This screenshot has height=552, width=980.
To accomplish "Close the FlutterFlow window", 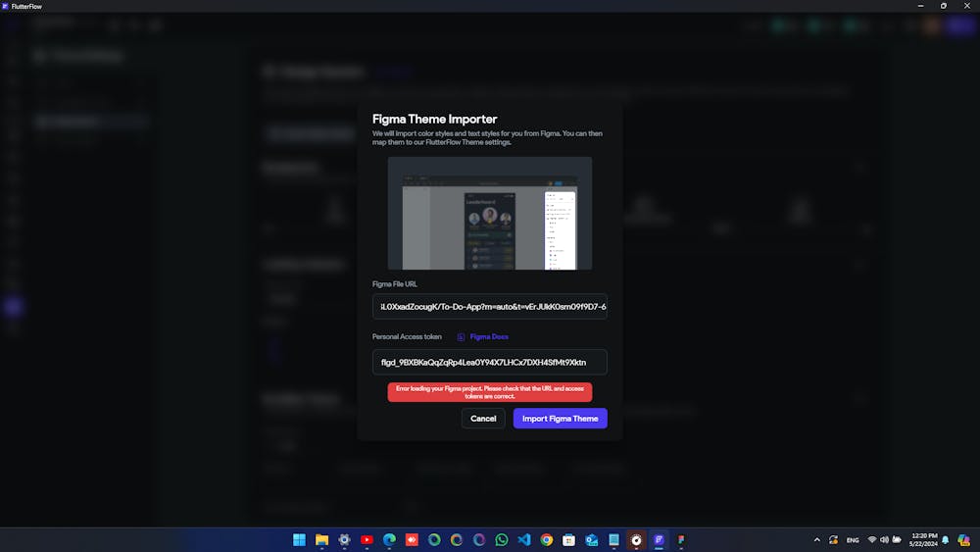I will click(x=967, y=6).
